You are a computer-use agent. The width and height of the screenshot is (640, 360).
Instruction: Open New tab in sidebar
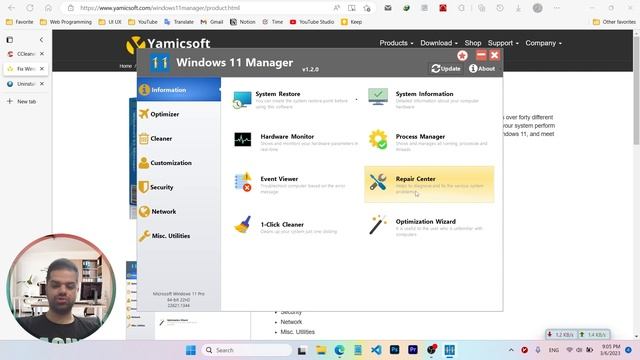pyautogui.click(x=22, y=101)
